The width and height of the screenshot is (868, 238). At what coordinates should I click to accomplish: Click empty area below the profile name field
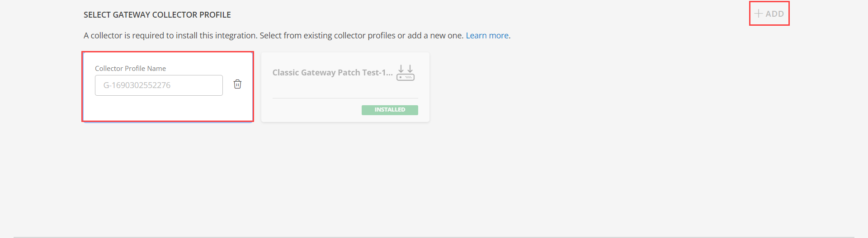tap(159, 107)
